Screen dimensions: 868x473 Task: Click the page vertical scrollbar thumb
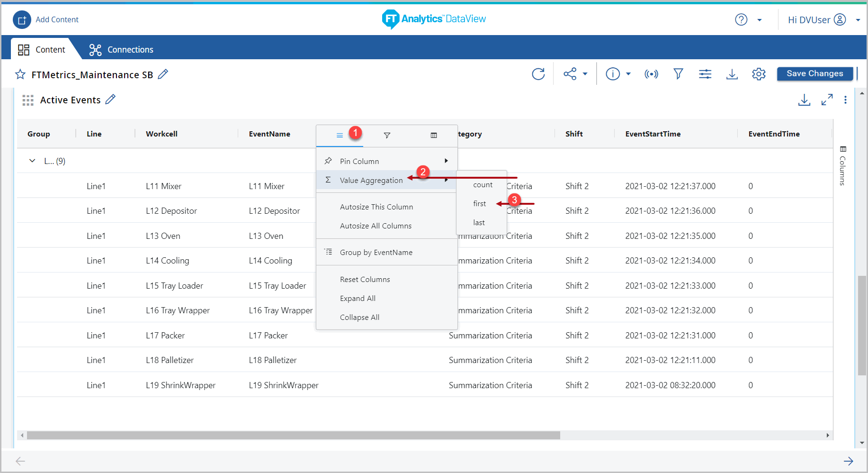862,326
